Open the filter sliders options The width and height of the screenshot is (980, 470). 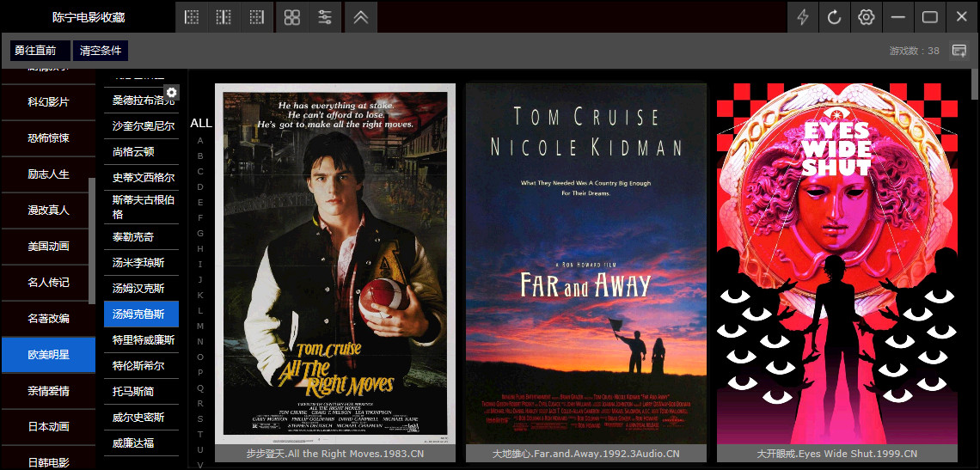324,17
